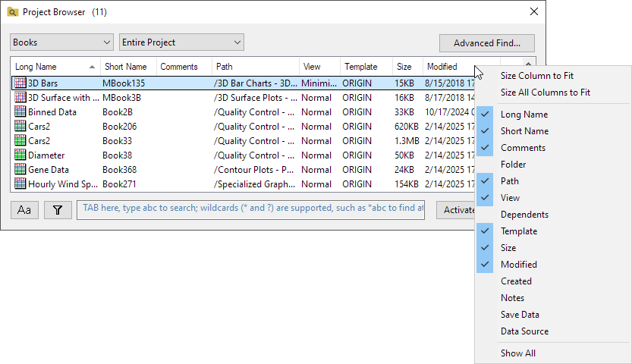Click the Hourly Wind Speed workbook icon
632x364 pixels.
coord(20,184)
